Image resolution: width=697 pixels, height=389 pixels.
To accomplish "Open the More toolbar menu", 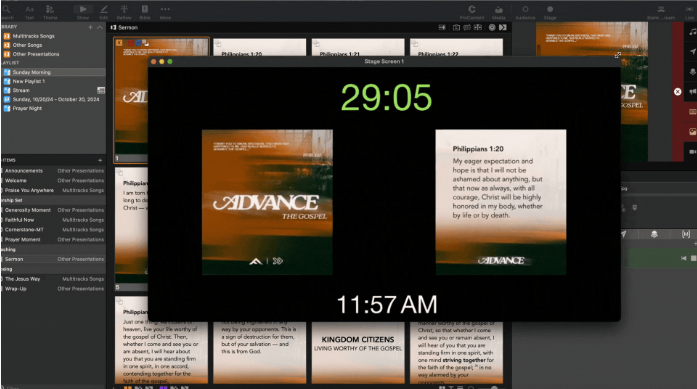I will [x=165, y=12].
